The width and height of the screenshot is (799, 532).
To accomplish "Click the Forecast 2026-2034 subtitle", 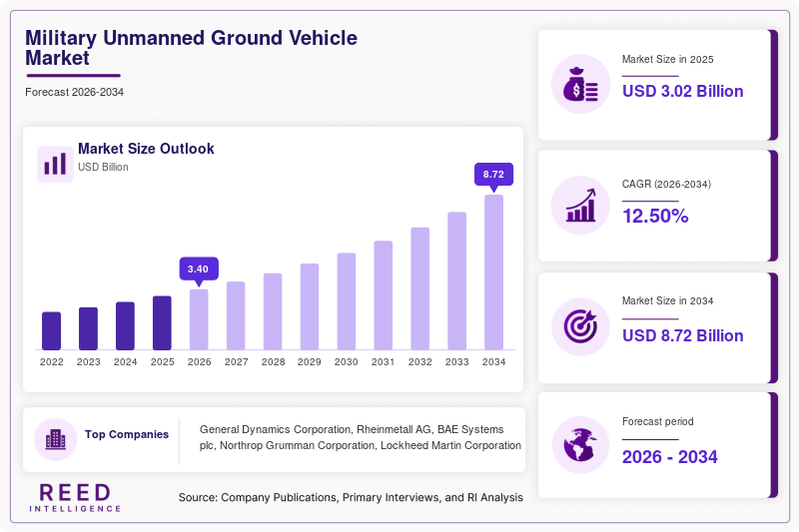I will 74,92.
